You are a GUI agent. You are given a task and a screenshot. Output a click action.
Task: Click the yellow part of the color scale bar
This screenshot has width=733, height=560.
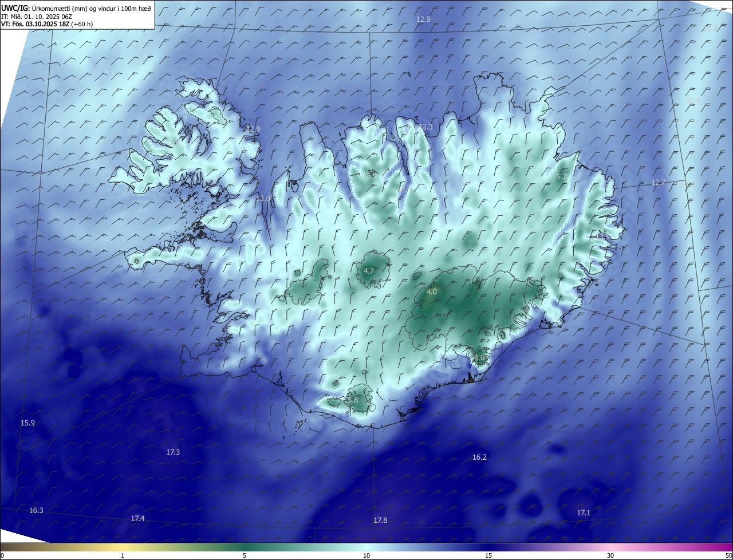(123, 547)
